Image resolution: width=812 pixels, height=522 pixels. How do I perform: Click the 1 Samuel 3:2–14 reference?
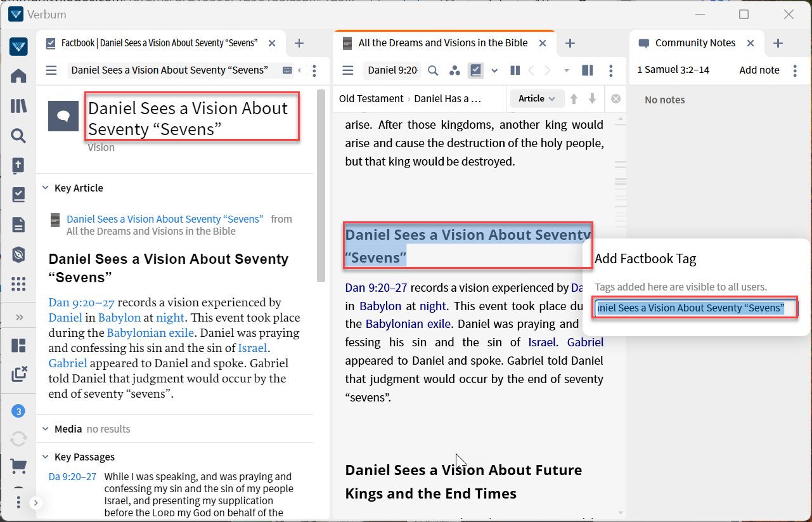point(673,70)
